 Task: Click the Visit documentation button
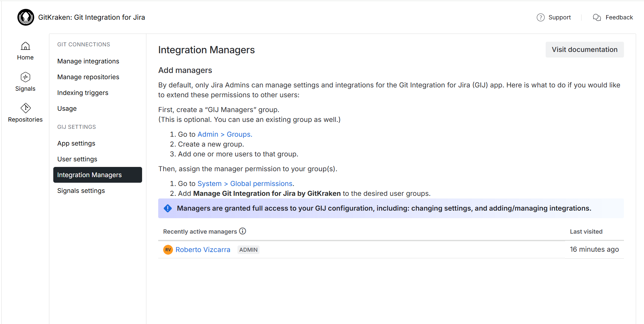(584, 50)
